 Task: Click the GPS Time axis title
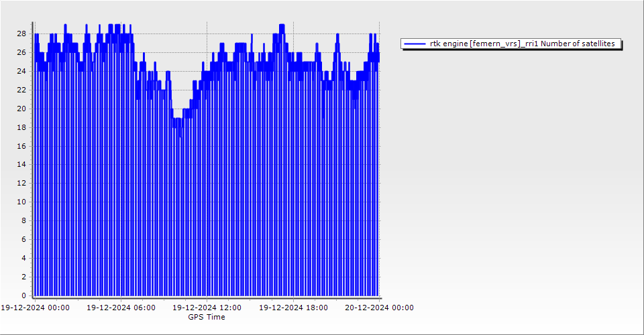pos(207,317)
